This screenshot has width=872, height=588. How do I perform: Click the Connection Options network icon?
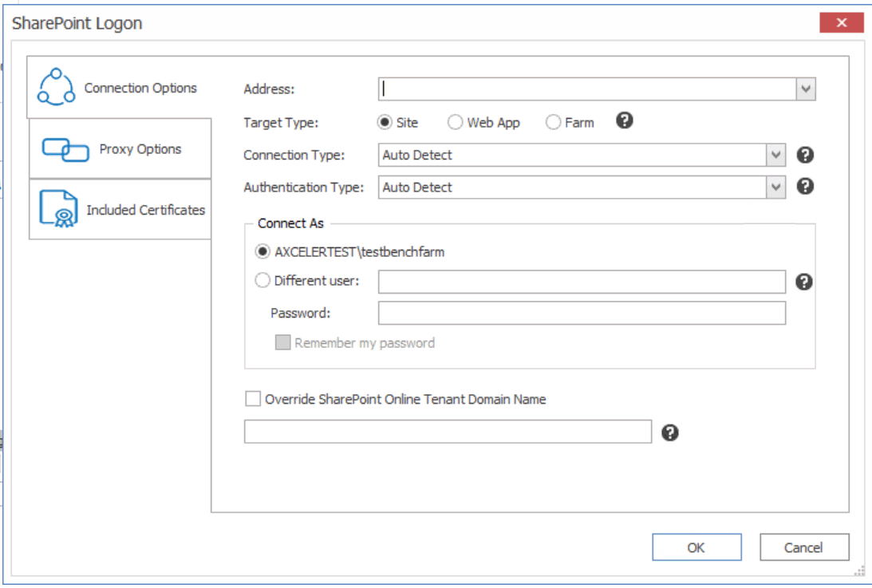point(55,87)
